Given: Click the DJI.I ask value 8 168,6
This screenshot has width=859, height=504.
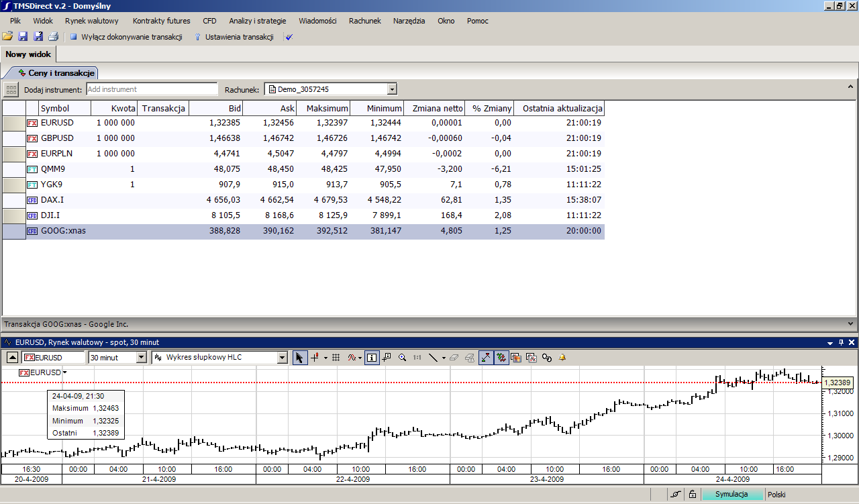Looking at the screenshot, I should tap(278, 215).
